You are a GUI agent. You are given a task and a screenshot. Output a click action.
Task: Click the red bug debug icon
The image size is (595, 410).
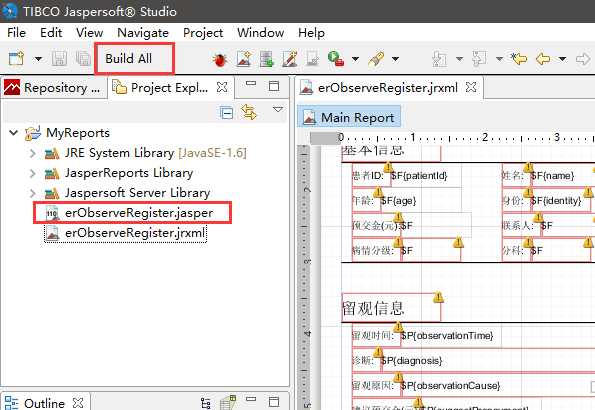(220, 60)
